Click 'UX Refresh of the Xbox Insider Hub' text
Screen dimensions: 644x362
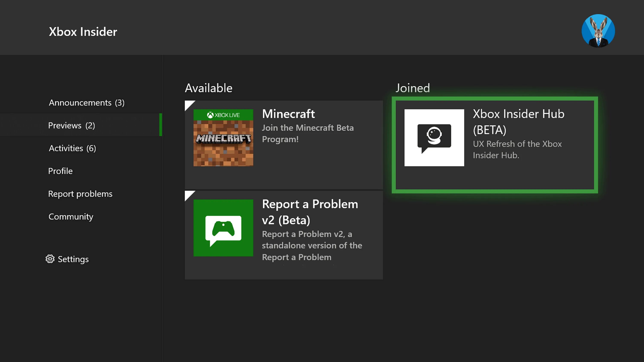point(517,149)
